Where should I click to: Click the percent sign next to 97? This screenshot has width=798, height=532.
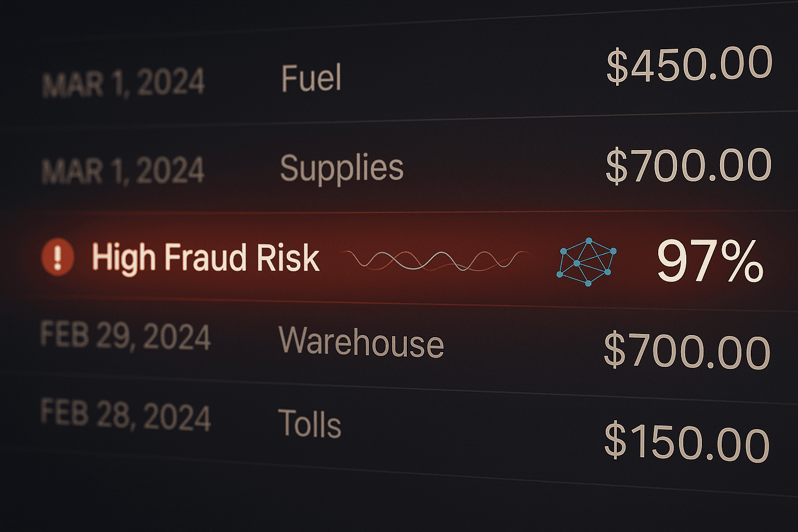(x=739, y=261)
